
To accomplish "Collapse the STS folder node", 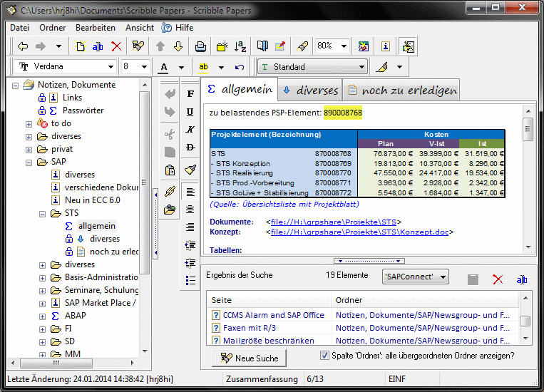I will tap(41, 213).
